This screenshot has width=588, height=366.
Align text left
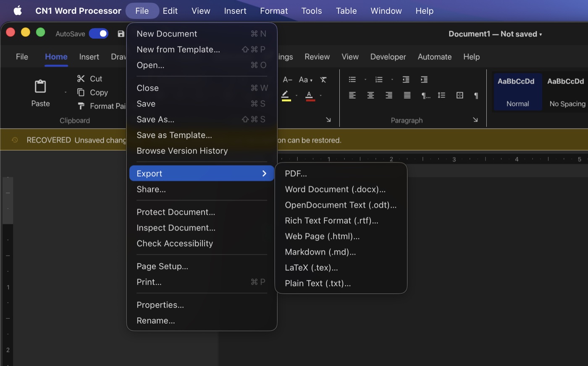(x=352, y=95)
